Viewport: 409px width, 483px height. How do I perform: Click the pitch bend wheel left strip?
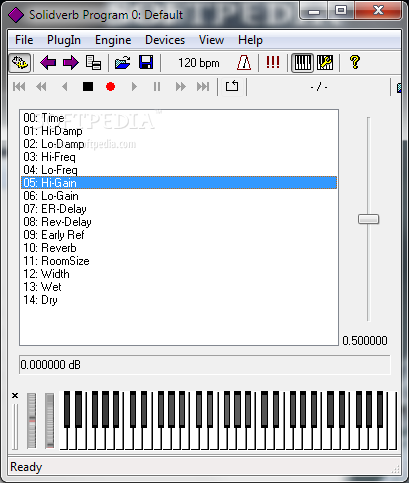(x=32, y=421)
